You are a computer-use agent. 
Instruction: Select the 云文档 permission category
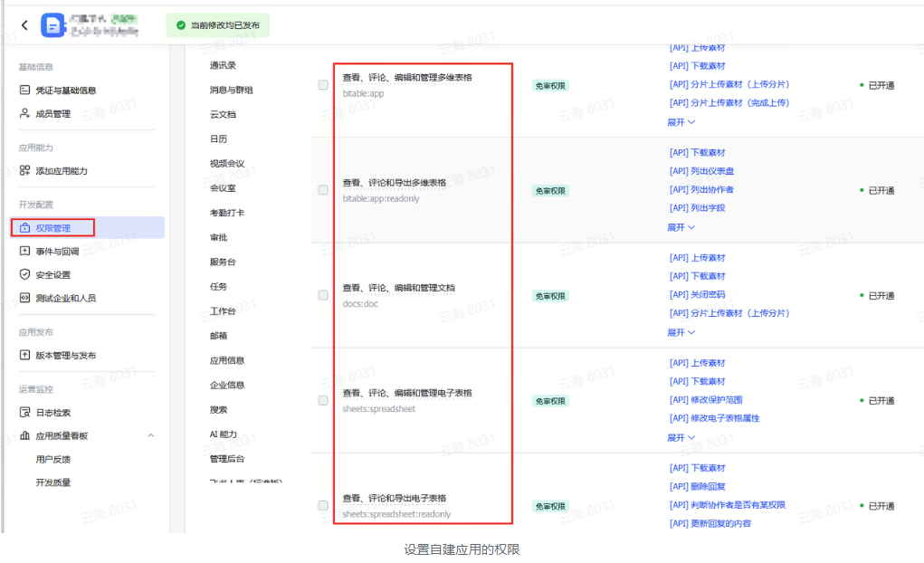point(223,115)
